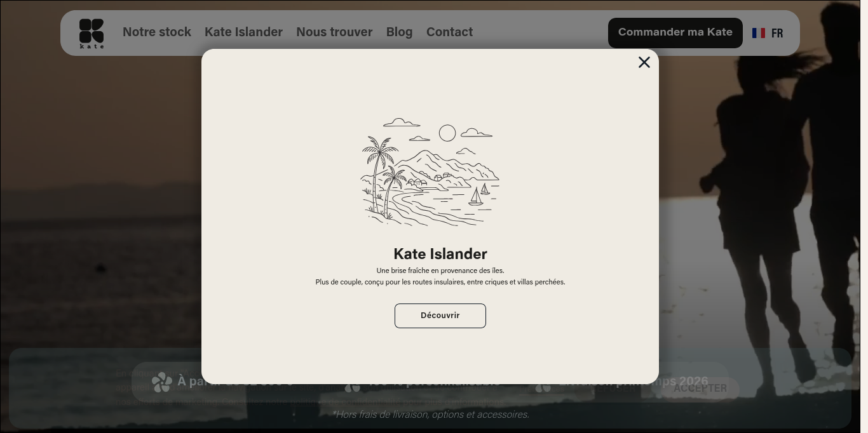Screen dimensions: 868x433
Task: Open the Blog page
Action: coord(399,32)
